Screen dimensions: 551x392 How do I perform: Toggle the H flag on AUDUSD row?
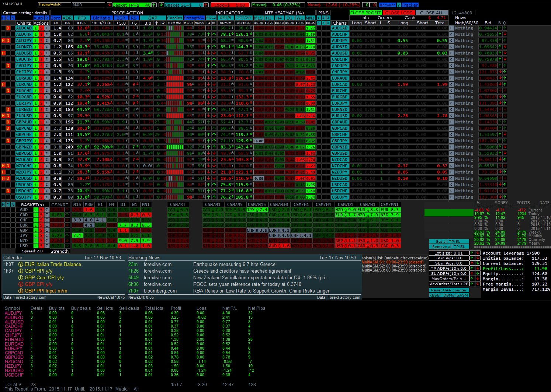[x=3, y=53]
